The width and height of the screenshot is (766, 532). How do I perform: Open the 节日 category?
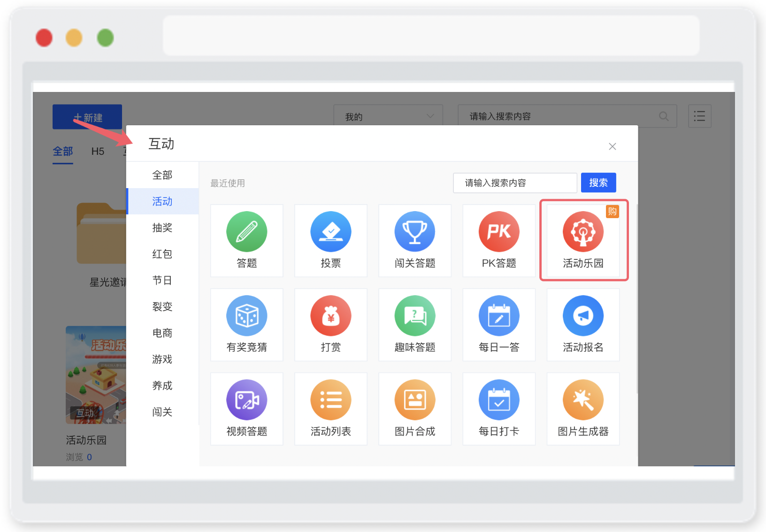(x=162, y=280)
